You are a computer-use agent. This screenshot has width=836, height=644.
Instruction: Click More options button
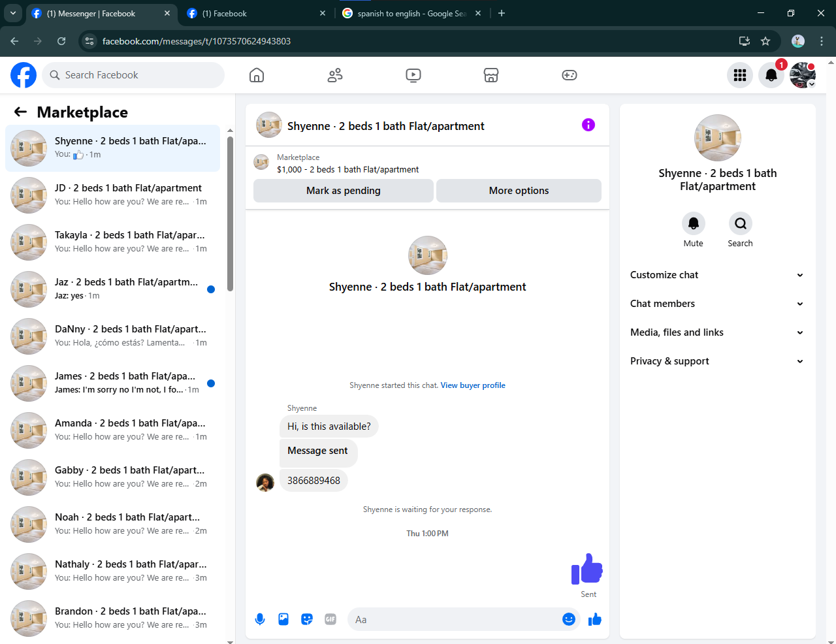[519, 191]
